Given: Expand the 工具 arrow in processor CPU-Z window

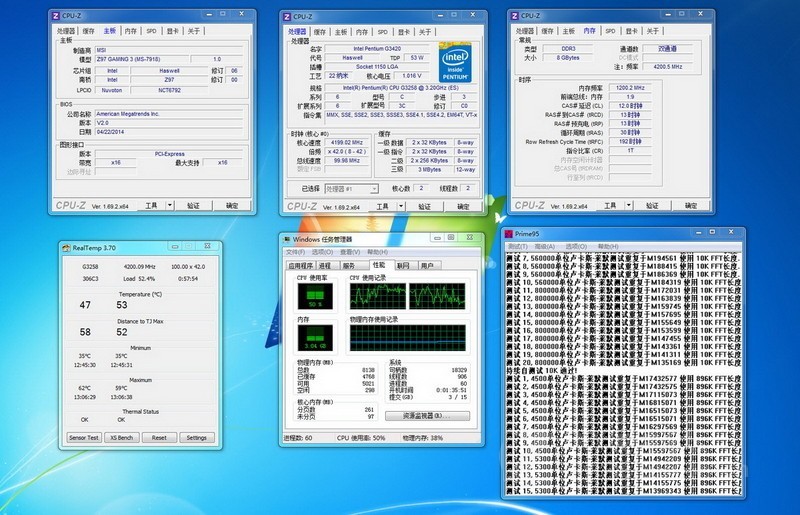Looking at the screenshot, I should [x=401, y=206].
